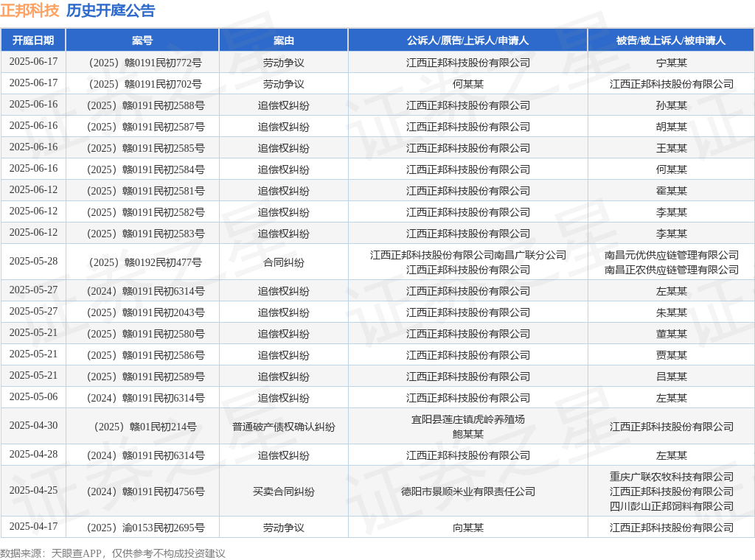Click case number (2025)赣0191民初2587号
755x560 pixels.
(x=146, y=127)
